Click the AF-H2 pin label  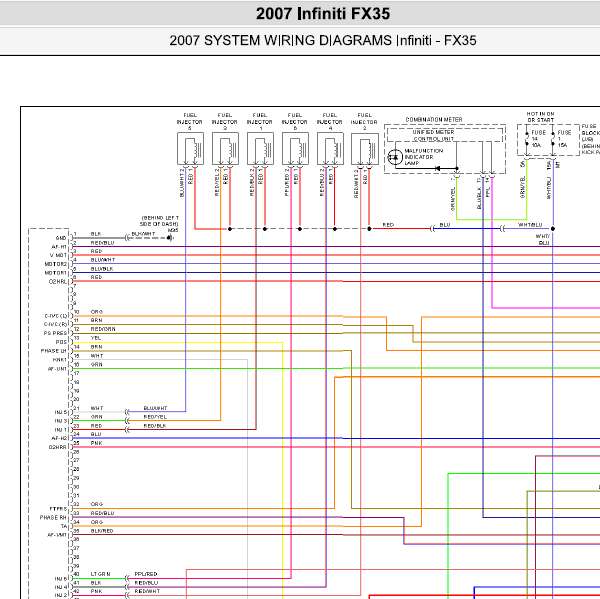point(59,439)
